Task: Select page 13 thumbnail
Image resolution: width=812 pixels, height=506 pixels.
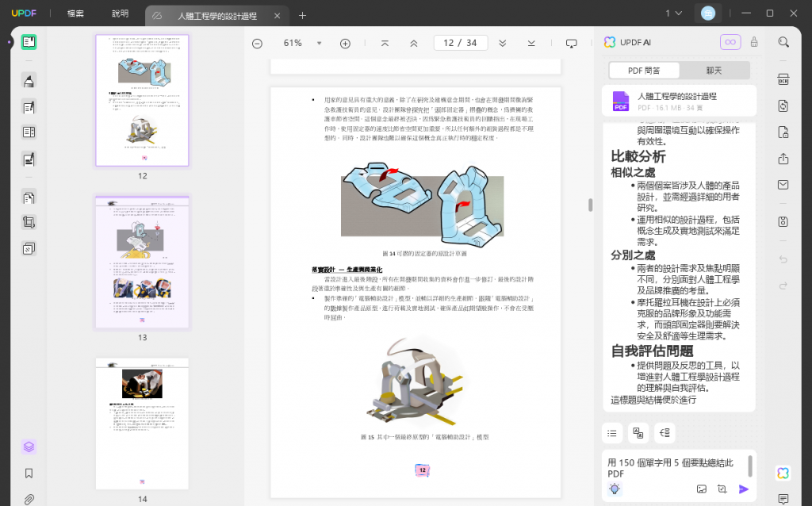Action: click(143, 262)
